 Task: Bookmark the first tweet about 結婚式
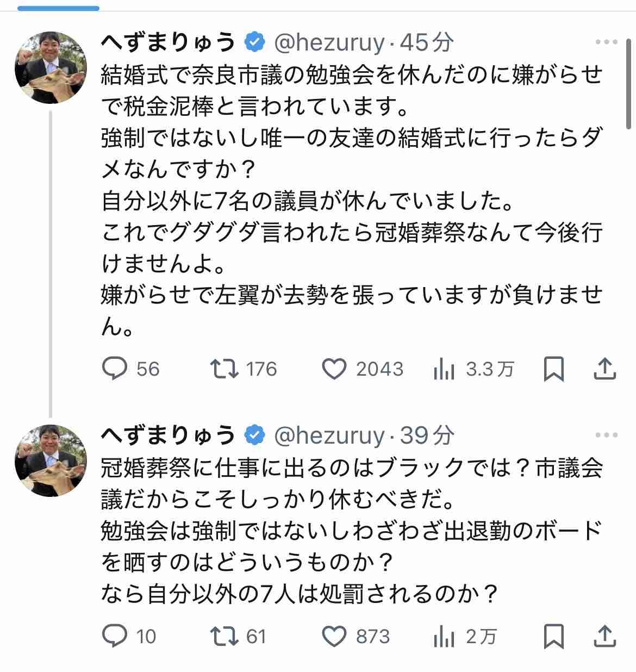[x=553, y=369]
